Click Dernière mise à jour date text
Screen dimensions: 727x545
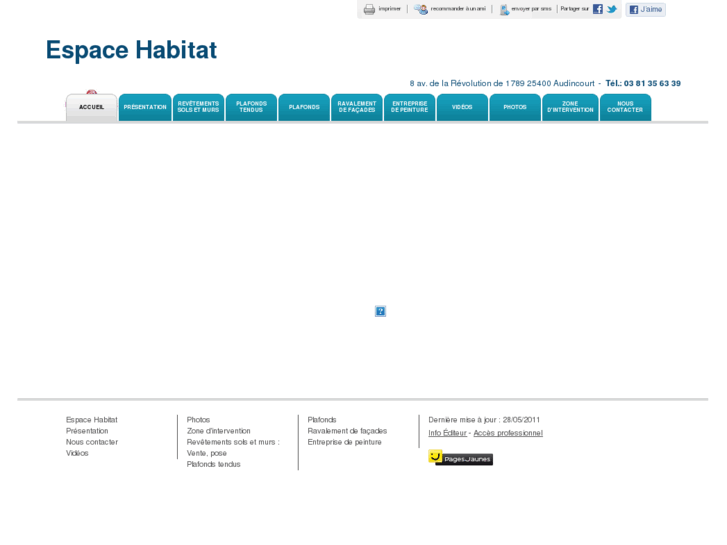pos(484,420)
